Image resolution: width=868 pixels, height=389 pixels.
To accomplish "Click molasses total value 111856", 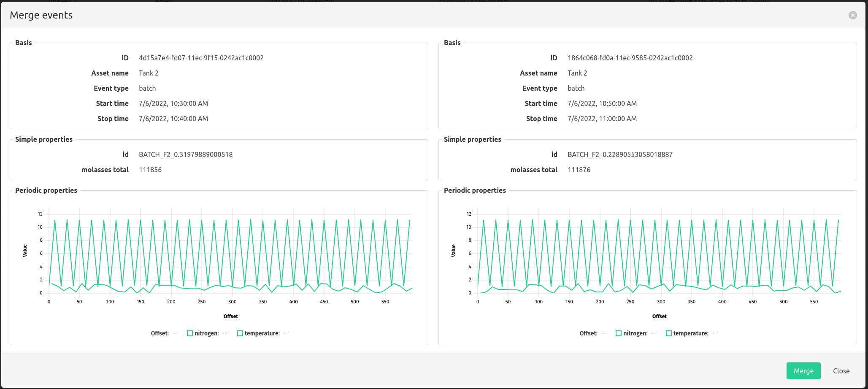I will [150, 170].
